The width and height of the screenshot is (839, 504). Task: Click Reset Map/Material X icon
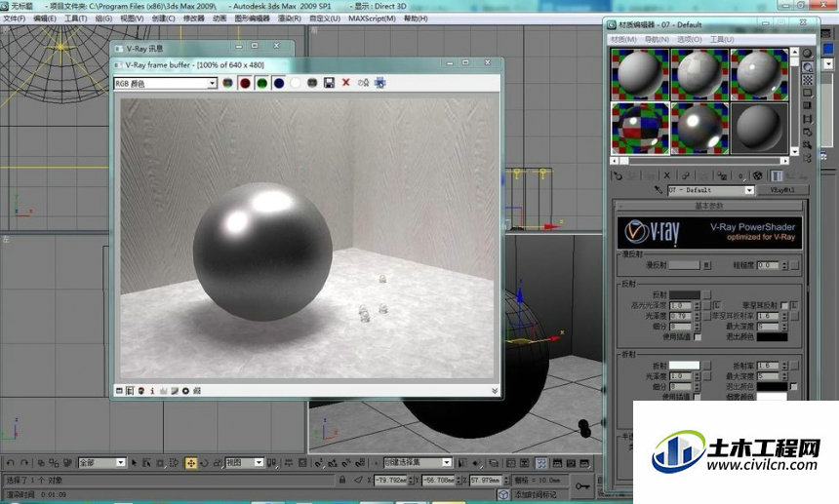pyautogui.click(x=666, y=175)
